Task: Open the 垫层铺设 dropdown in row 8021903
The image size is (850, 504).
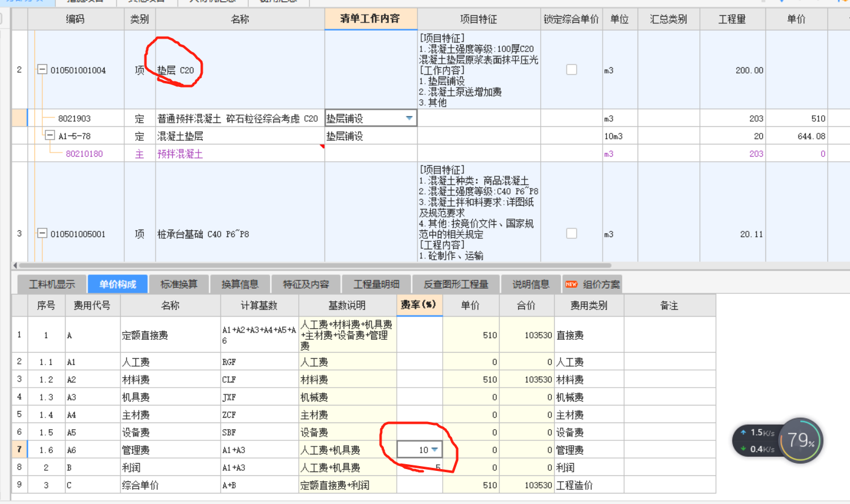Action: click(x=409, y=118)
